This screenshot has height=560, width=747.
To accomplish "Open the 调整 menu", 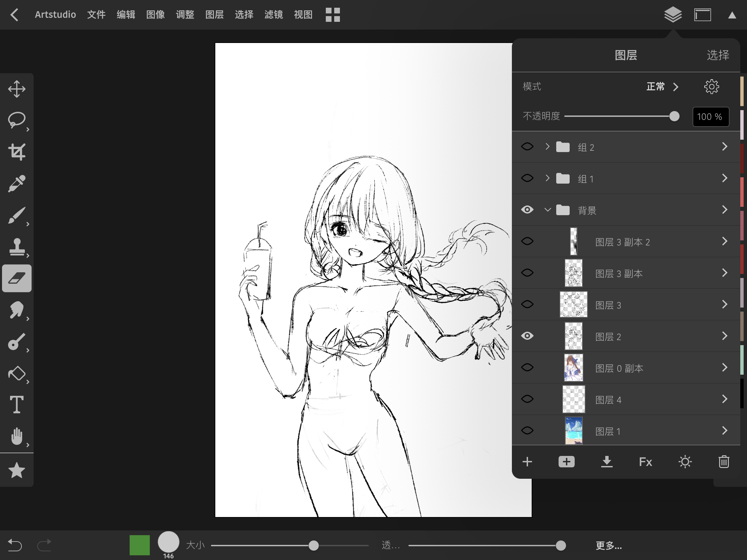I will (x=185, y=14).
